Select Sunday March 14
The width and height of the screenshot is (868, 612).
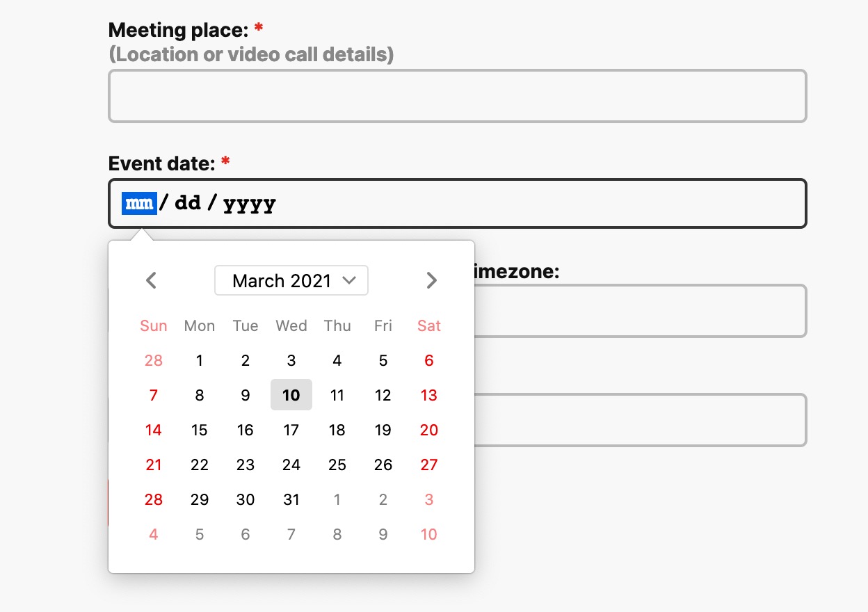coord(154,430)
